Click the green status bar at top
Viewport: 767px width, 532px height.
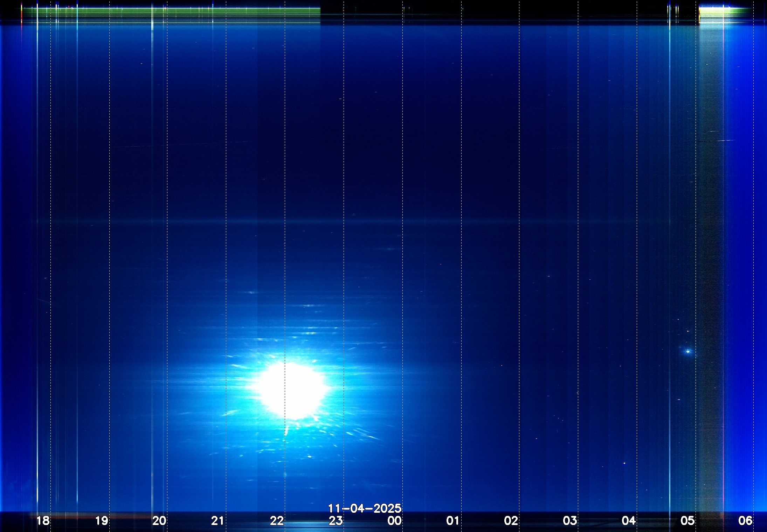coord(172,12)
